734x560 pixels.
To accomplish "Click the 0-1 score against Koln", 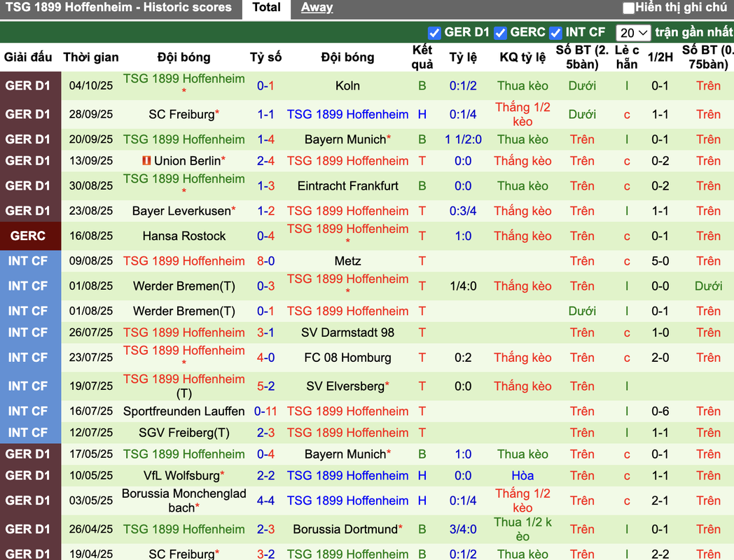I will (265, 85).
